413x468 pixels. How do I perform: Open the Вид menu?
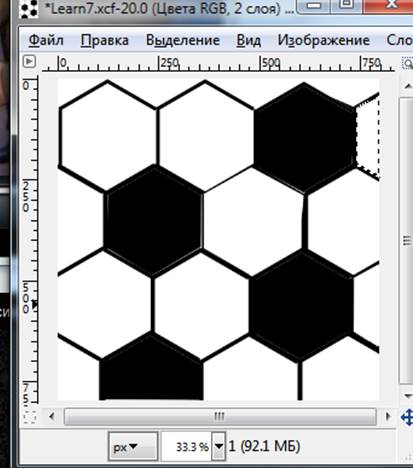click(x=248, y=41)
